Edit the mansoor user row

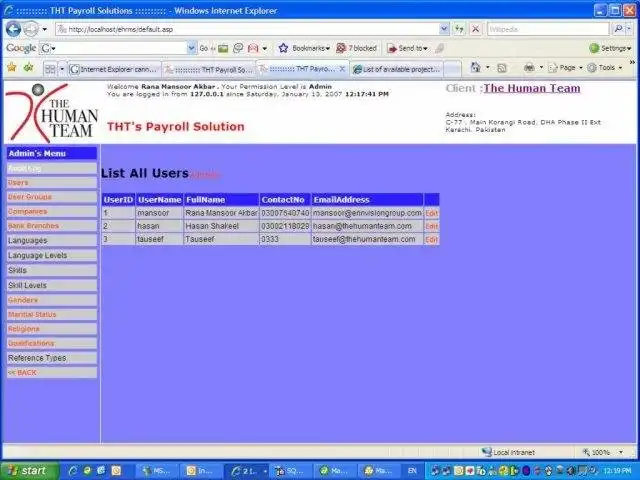coord(431,213)
